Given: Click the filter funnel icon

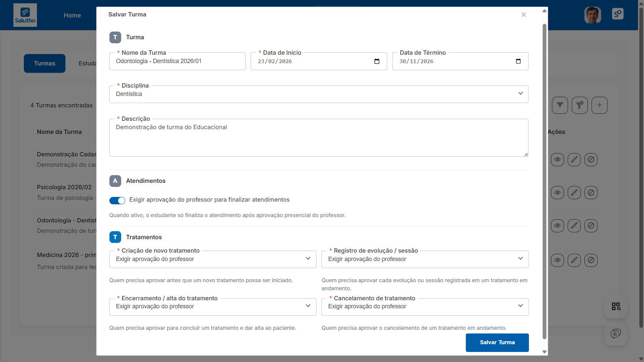Looking at the screenshot, I should [x=560, y=105].
